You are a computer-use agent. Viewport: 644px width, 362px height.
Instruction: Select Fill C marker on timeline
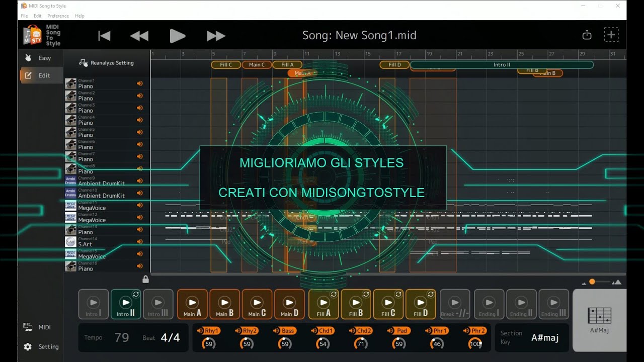[x=226, y=65]
